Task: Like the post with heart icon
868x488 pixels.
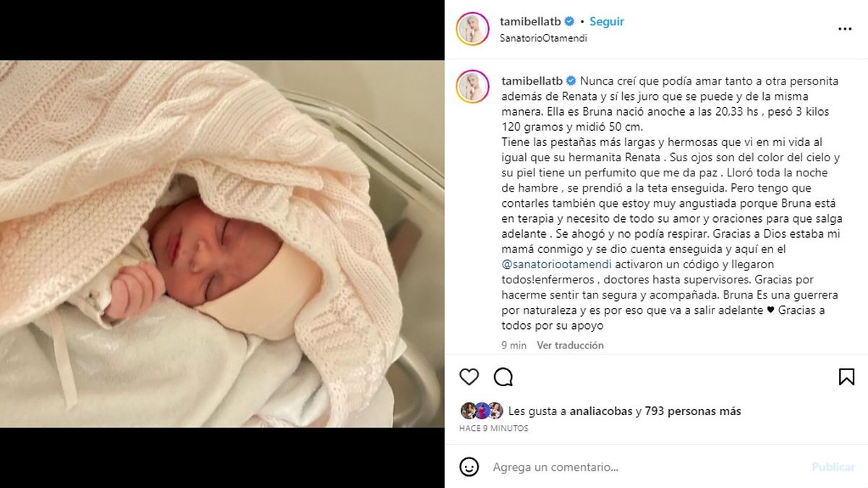Action: (469, 377)
